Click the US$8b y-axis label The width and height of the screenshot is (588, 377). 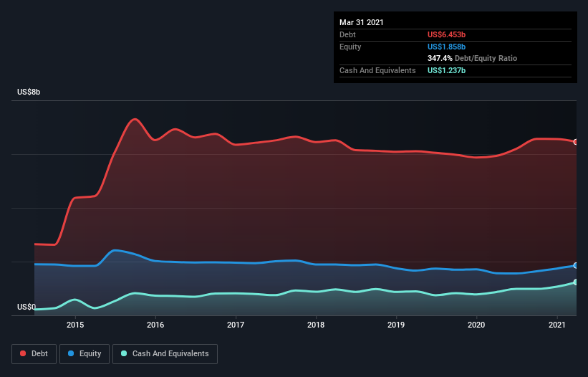29,92
